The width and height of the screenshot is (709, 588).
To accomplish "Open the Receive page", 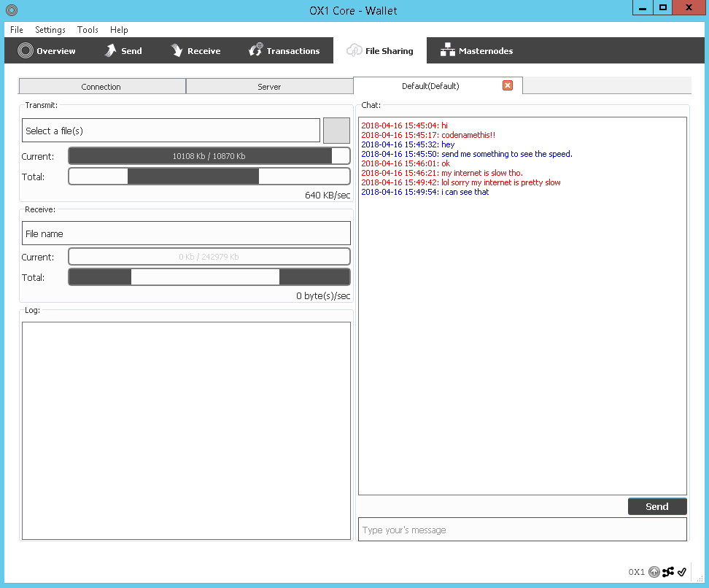I will coord(195,50).
